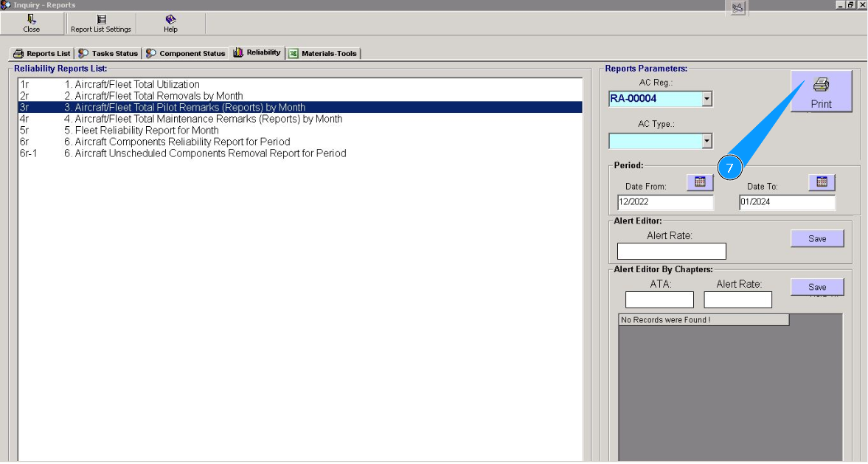Expand the AC Reg. dropdown arrow
The height and width of the screenshot is (464, 868).
[706, 99]
